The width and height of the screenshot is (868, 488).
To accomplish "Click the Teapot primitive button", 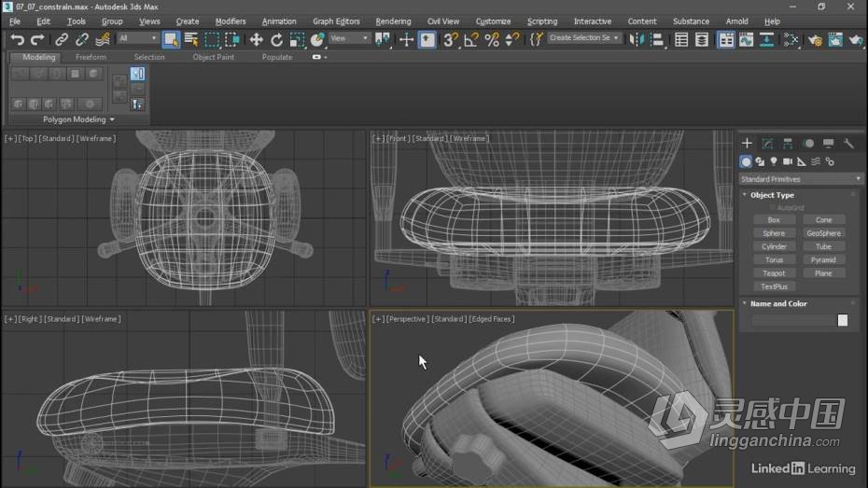I will [774, 273].
